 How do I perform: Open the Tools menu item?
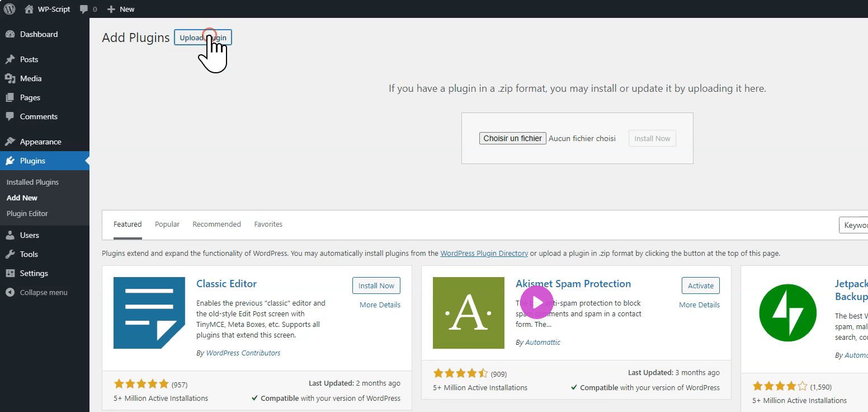[29, 254]
